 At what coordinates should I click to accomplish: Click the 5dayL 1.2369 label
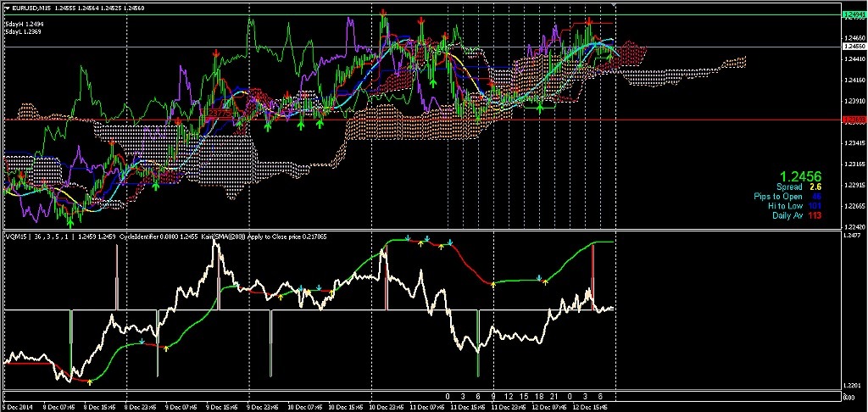(x=25, y=32)
